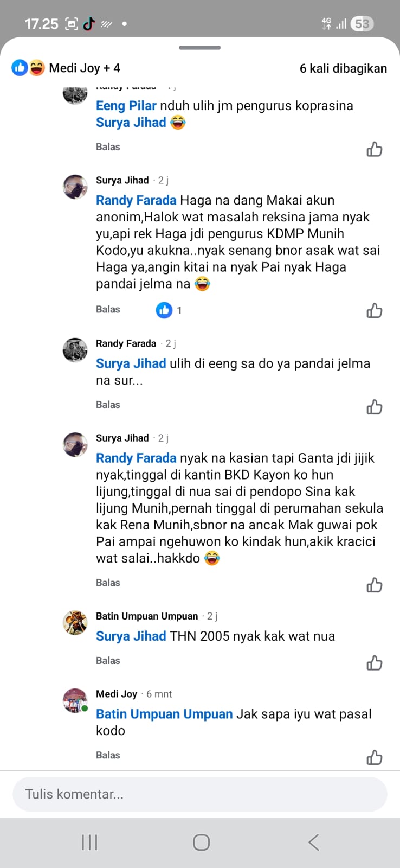Open the recent apps navigation button

(89, 842)
